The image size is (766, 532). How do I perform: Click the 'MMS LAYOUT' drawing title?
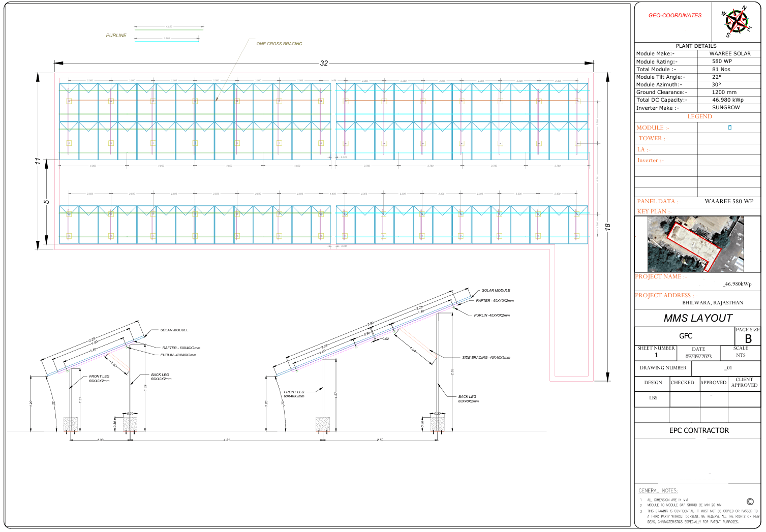click(x=698, y=318)
